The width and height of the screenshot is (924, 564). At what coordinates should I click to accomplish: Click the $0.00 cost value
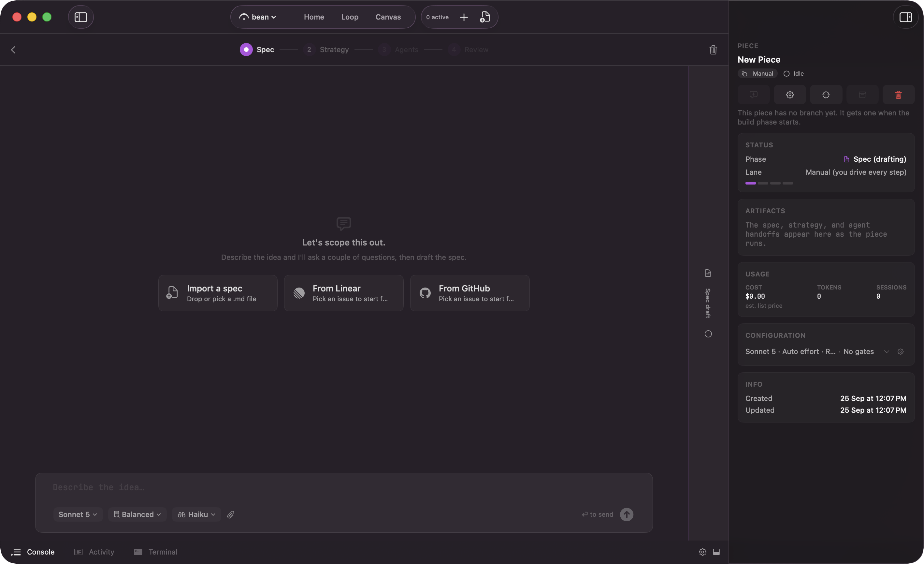point(755,296)
